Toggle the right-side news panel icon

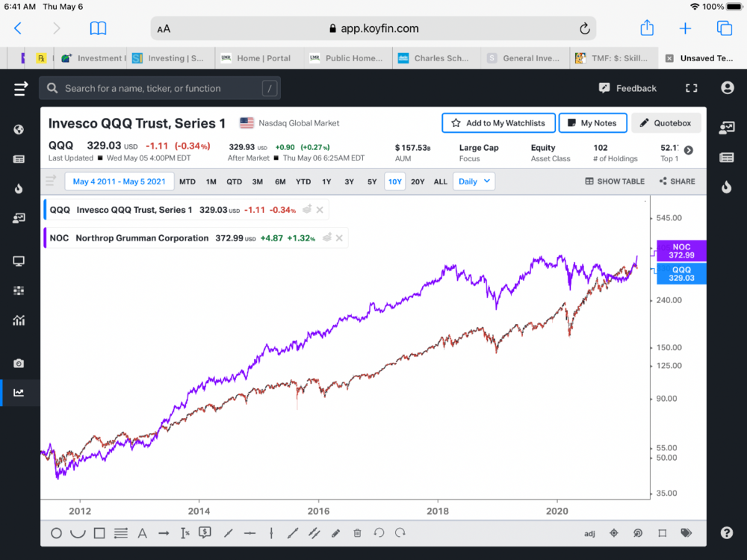[727, 158]
